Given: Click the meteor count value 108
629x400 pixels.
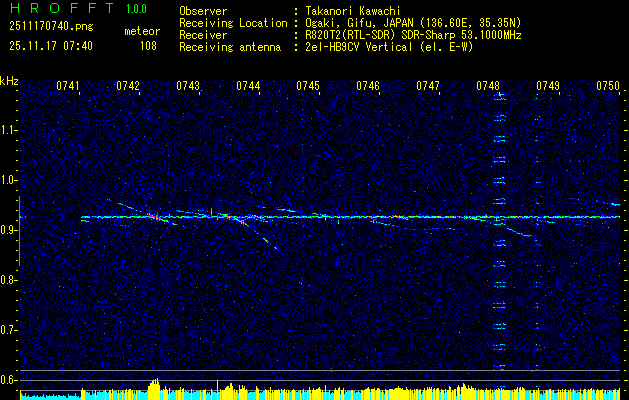Looking at the screenshot, I should 148,46.
